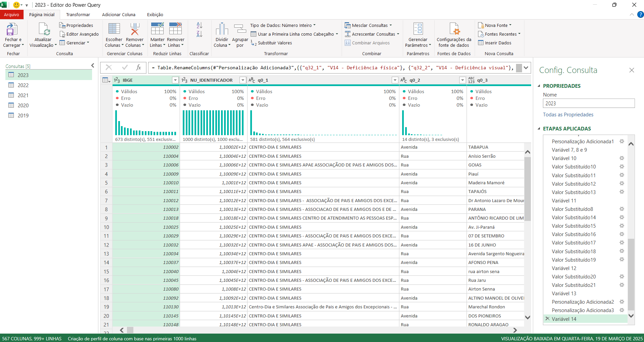This screenshot has width=644, height=342.
Task: Confirm formula with checkmark icon
Action: coord(125,67)
